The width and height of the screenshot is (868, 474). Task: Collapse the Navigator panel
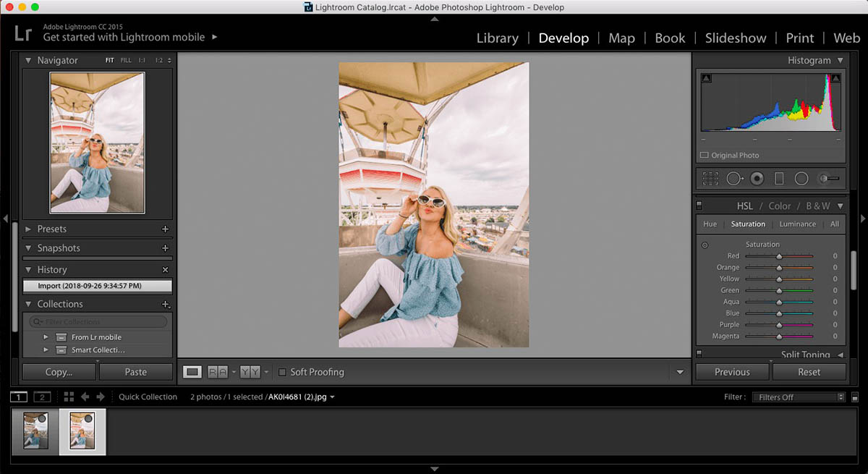(27, 60)
